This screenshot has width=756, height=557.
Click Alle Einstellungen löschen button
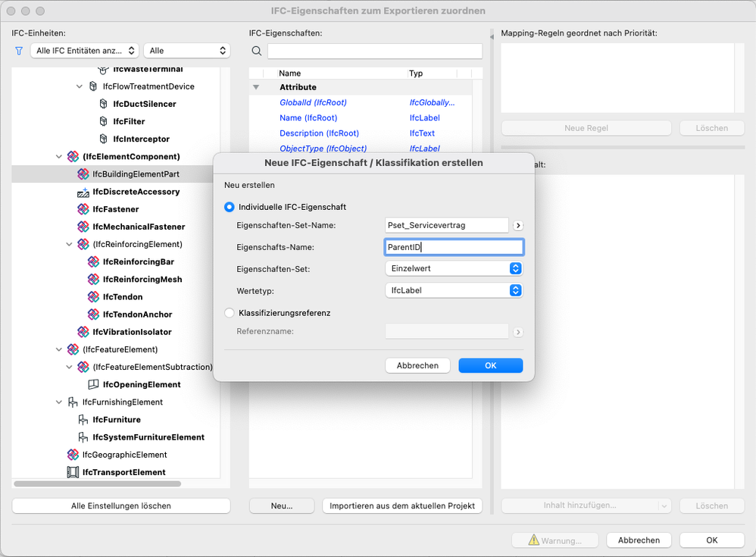point(121,506)
